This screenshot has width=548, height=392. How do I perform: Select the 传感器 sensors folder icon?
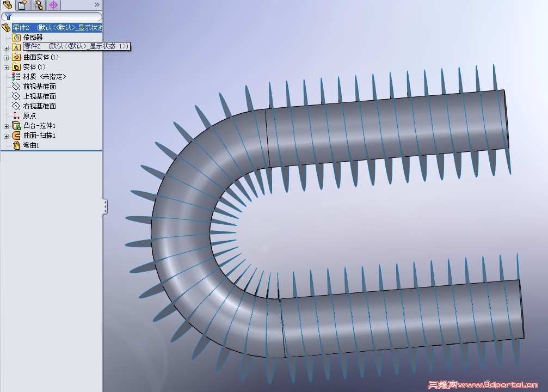(16, 38)
